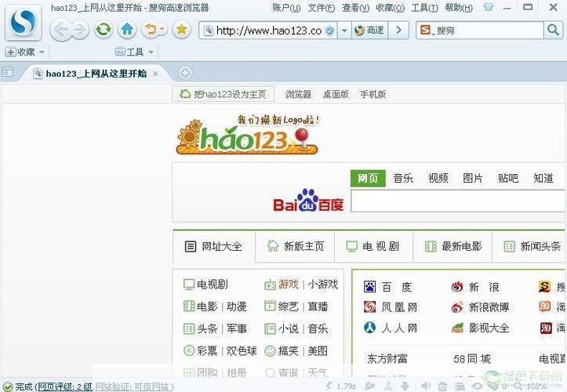
Task: Open the 查看(V) menu
Action: [355, 8]
